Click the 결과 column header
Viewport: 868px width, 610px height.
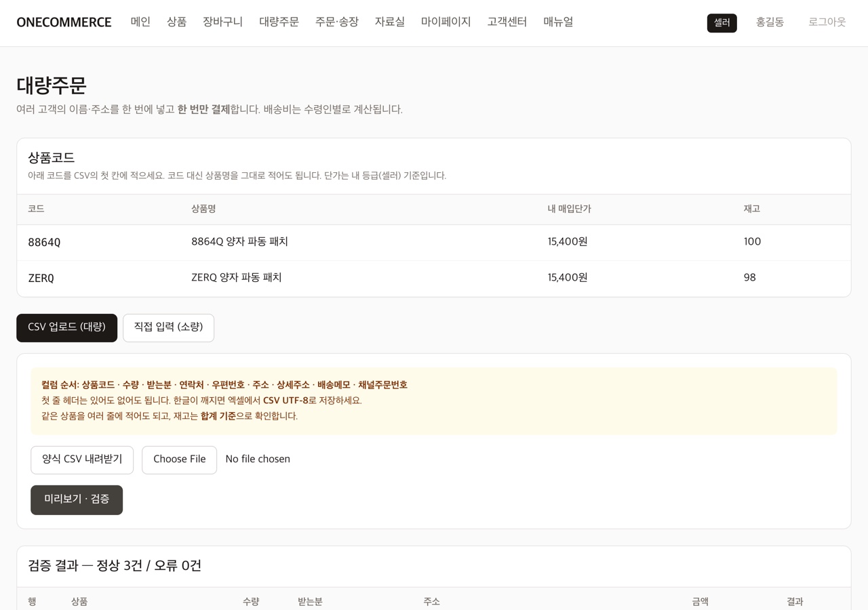(795, 602)
